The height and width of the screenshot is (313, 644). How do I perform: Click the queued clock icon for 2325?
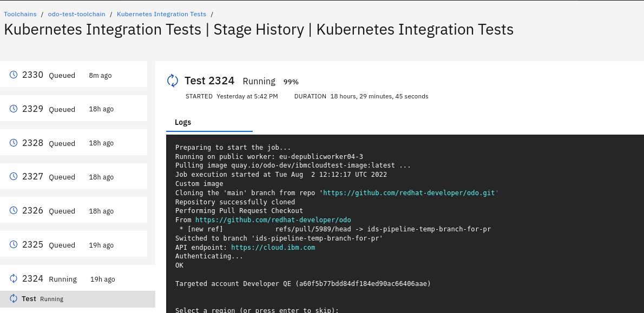(14, 245)
